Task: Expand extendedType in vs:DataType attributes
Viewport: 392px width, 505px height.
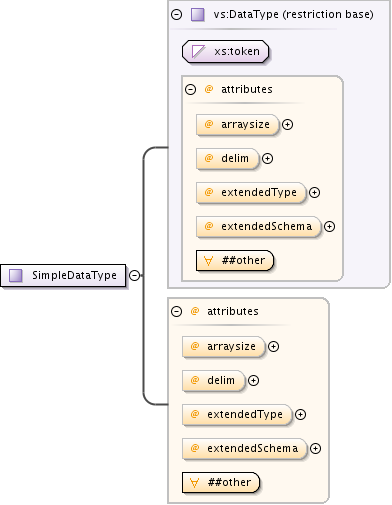Action: click(x=314, y=193)
